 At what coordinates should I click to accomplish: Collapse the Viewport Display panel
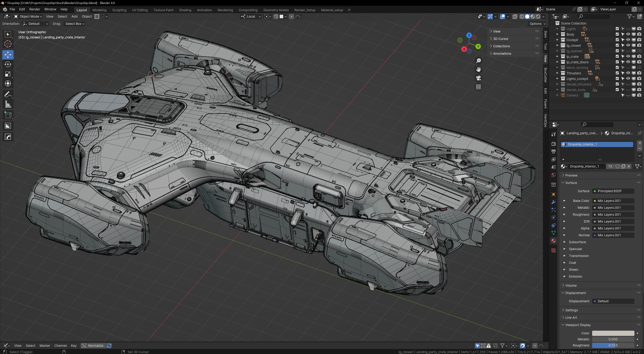(578, 325)
